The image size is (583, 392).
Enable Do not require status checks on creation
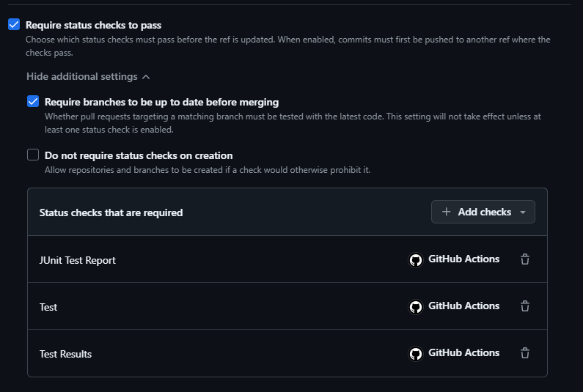click(x=33, y=155)
